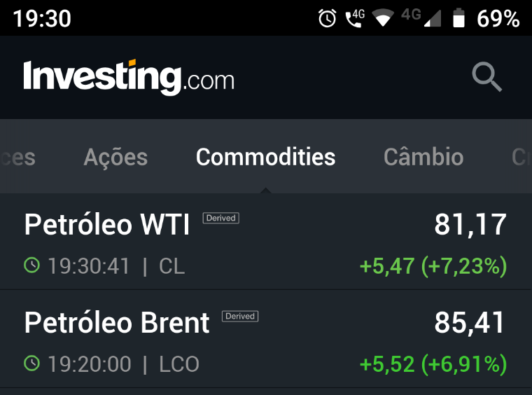Switch to the Ações tab
Image resolution: width=532 pixels, height=395 pixels.
tap(115, 157)
